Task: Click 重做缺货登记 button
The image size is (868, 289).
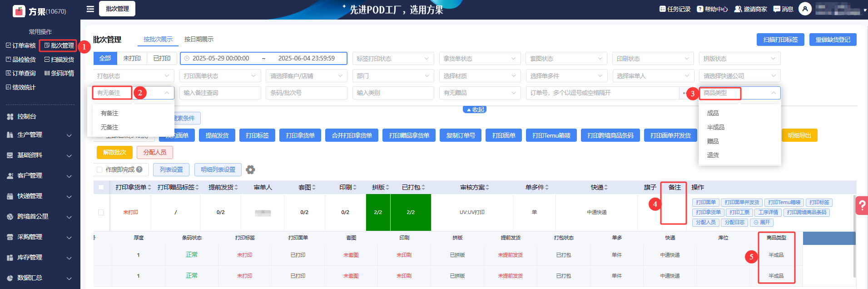Action: (x=833, y=40)
